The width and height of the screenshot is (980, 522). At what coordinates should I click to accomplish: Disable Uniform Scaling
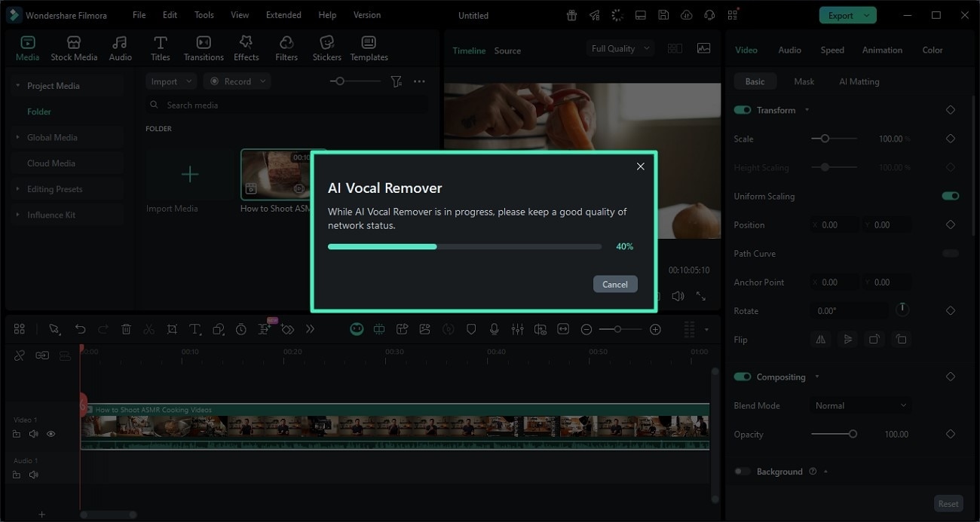click(x=951, y=195)
